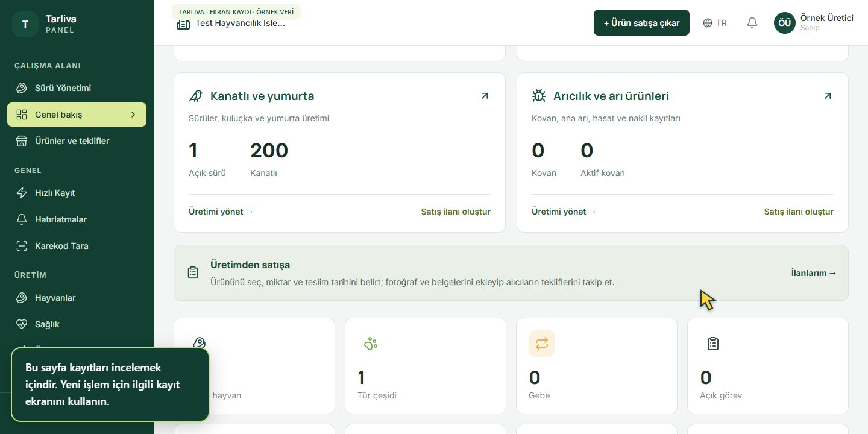Click the Hatırlatmalar bell icon in the sidebar
The image size is (868, 434).
22,219
